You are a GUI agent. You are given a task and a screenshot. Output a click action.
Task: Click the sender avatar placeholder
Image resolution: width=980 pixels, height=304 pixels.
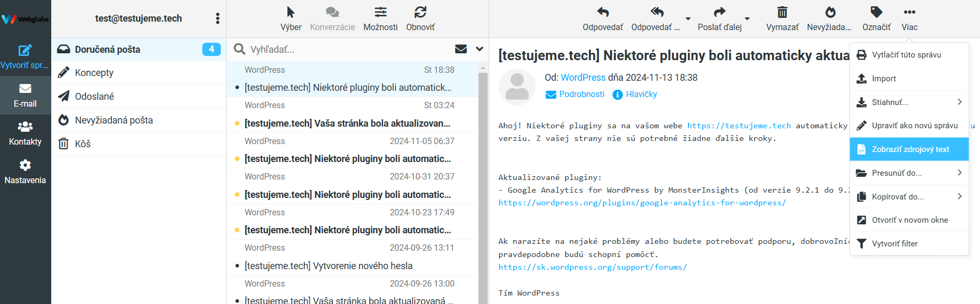pos(517,87)
